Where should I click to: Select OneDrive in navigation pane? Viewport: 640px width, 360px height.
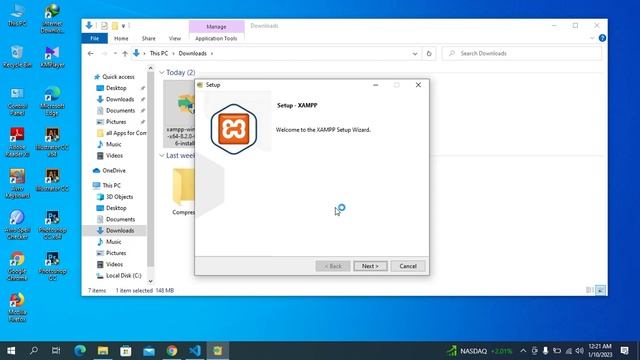(x=114, y=171)
